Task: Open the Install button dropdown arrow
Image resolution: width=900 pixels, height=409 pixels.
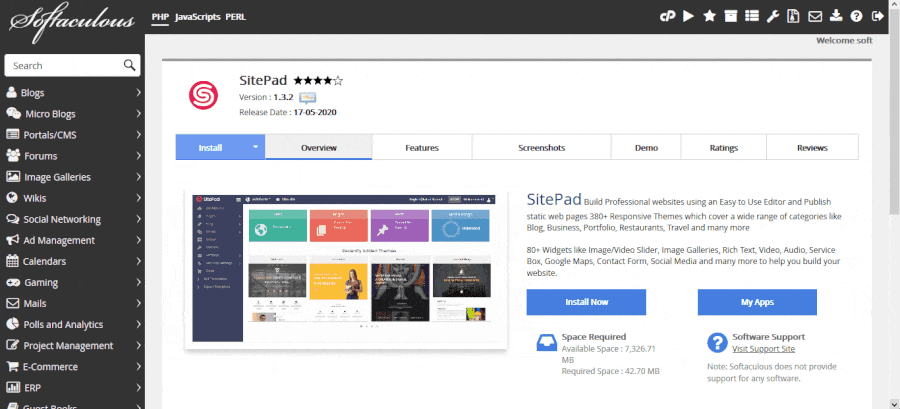Action: [255, 147]
